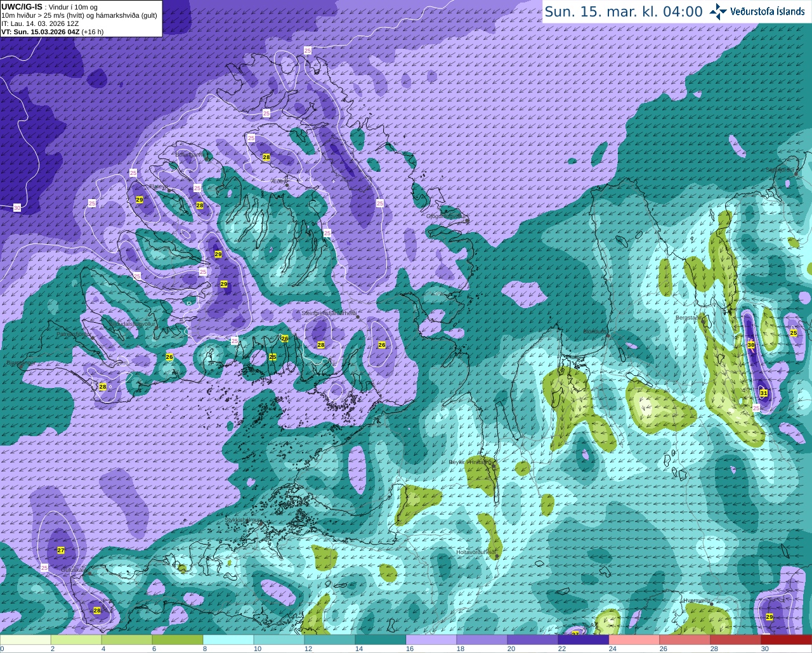Select the above 30 m/s dark red legend swatch
812x653 pixels.
[787, 639]
